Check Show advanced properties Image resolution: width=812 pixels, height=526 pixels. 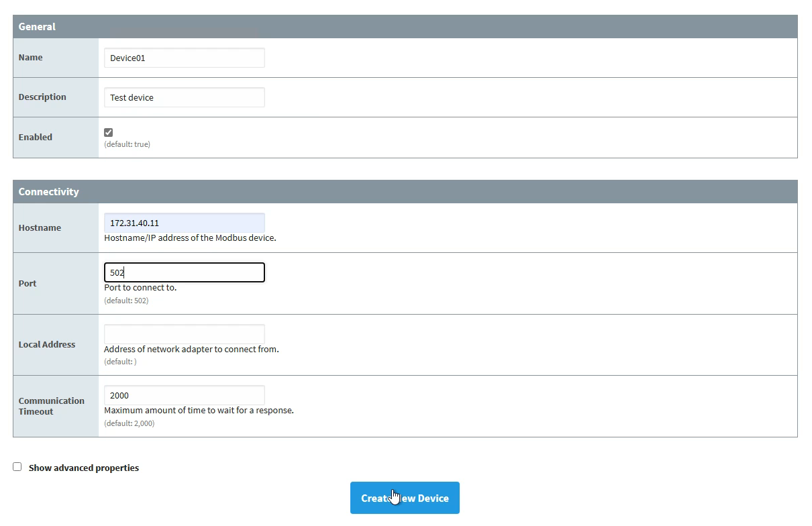pos(17,466)
